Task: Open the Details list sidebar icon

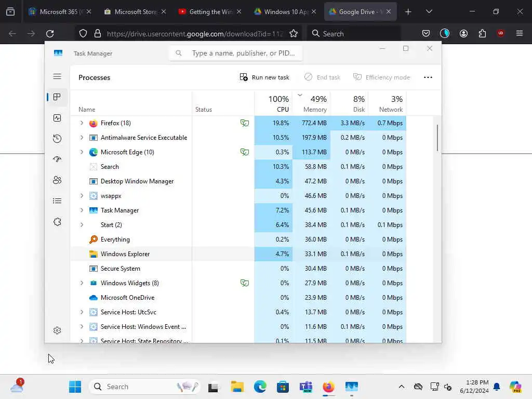Action: pos(57,201)
